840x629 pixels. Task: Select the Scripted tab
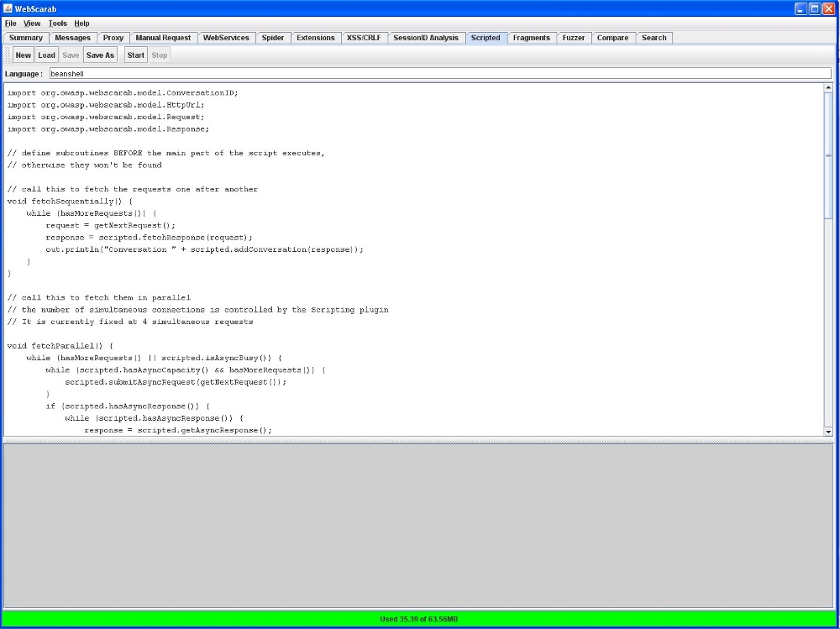tap(486, 38)
